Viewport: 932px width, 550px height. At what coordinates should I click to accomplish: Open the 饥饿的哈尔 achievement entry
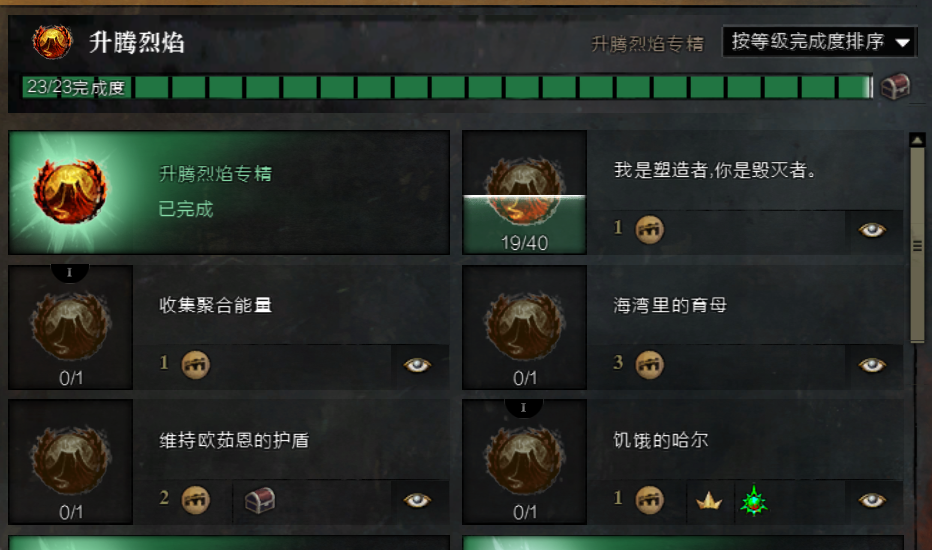(x=683, y=462)
